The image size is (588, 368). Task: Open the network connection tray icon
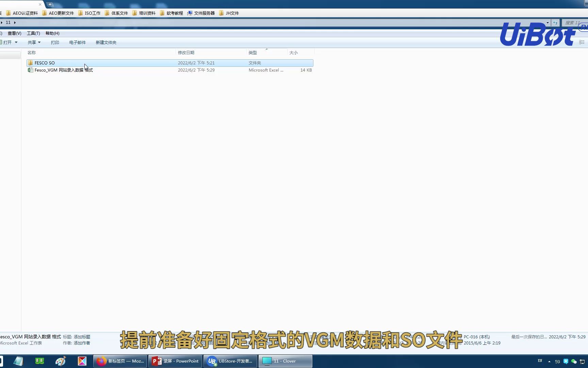(x=582, y=361)
